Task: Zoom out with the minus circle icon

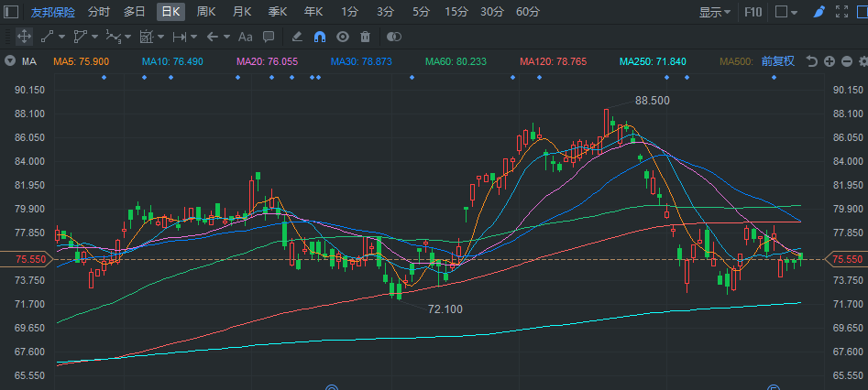Action: [x=846, y=61]
